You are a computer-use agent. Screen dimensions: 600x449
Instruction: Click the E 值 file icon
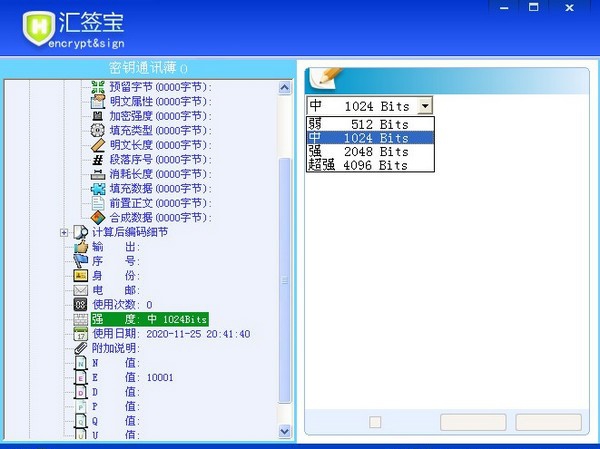pyautogui.click(x=80, y=378)
